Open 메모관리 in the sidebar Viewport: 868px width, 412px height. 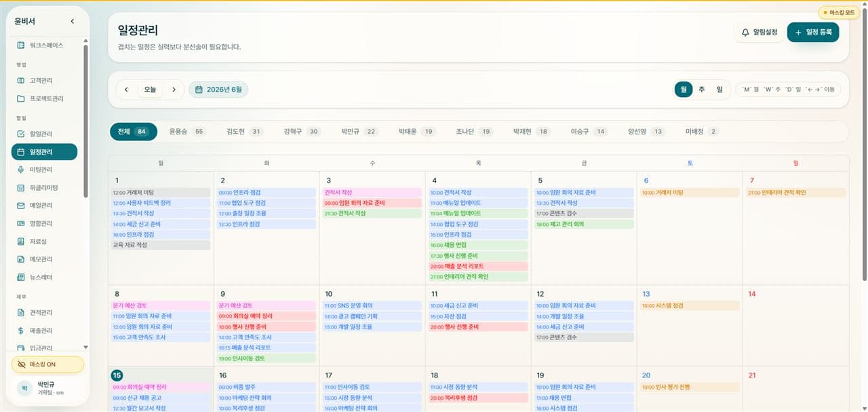click(x=45, y=259)
